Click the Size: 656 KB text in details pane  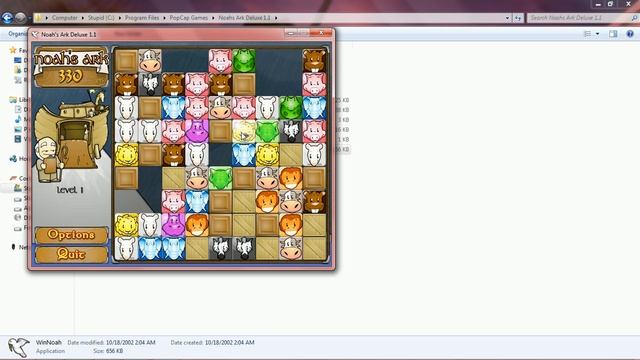[x=108, y=351]
